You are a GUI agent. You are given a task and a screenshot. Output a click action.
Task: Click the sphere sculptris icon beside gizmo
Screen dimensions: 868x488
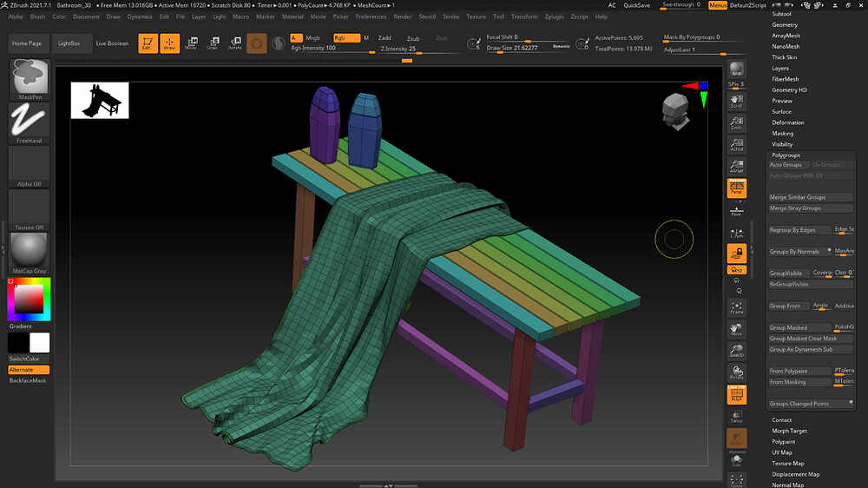click(x=279, y=43)
